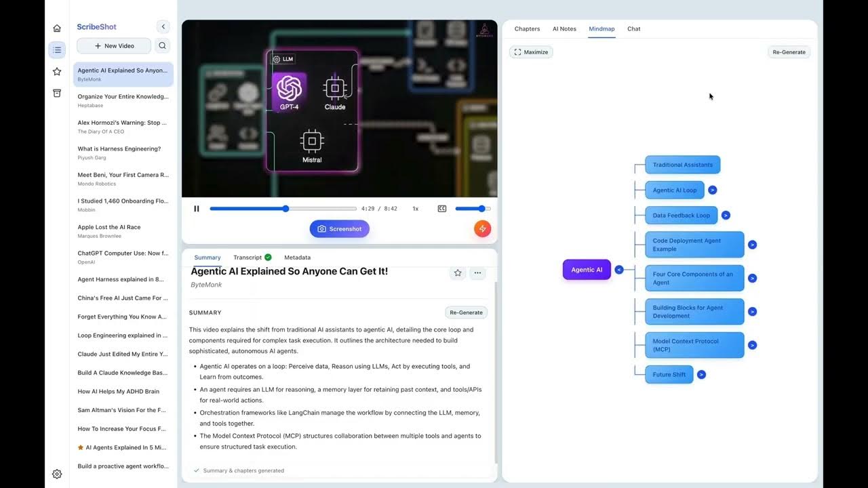
Task: Pause the video playback
Action: [x=197, y=209]
